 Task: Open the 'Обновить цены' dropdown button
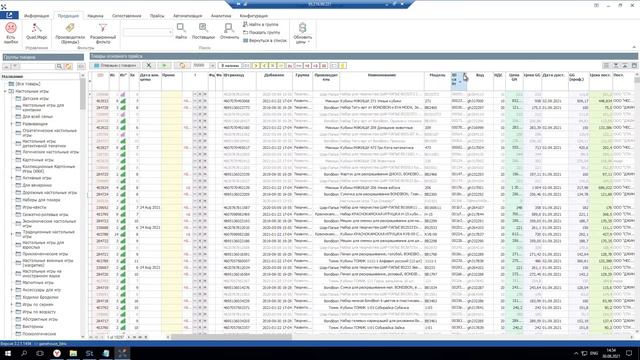pos(302,33)
